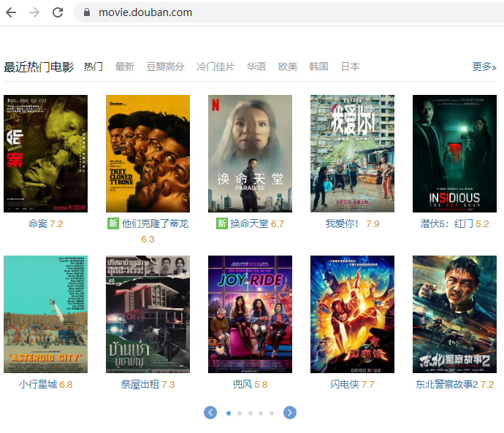
Task: Click the 更多» link
Action: [484, 66]
